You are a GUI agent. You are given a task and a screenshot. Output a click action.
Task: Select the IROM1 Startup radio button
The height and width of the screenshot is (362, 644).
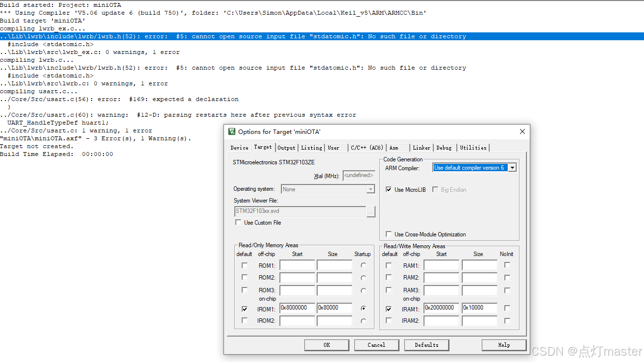[363, 309]
